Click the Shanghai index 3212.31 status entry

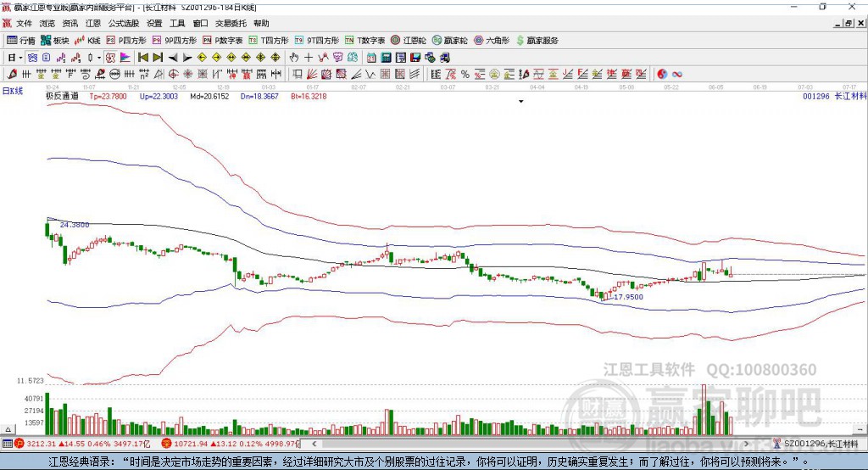click(x=82, y=444)
